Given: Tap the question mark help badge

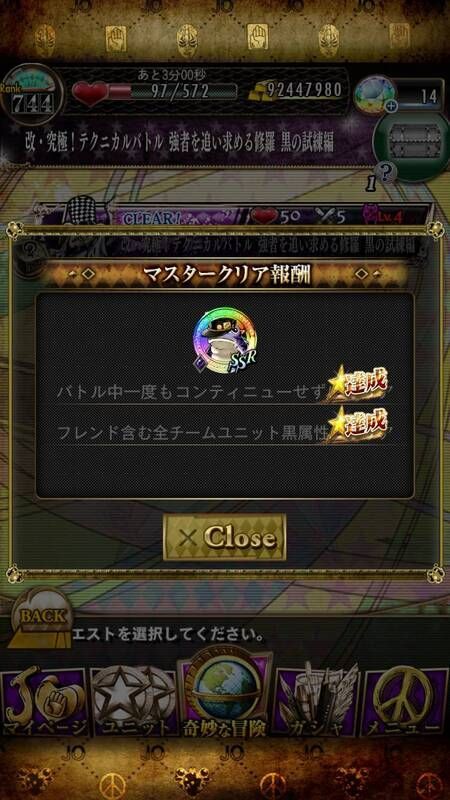Looking at the screenshot, I should click(x=387, y=172).
